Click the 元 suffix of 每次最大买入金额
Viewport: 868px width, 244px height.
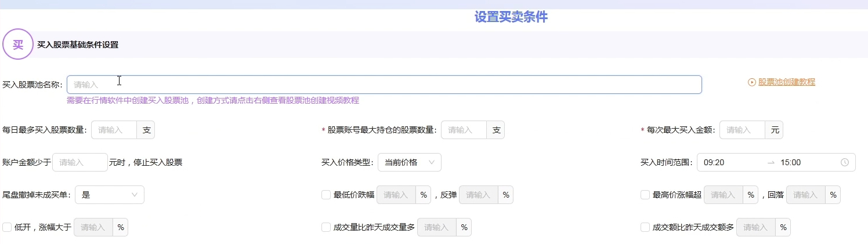(x=775, y=130)
